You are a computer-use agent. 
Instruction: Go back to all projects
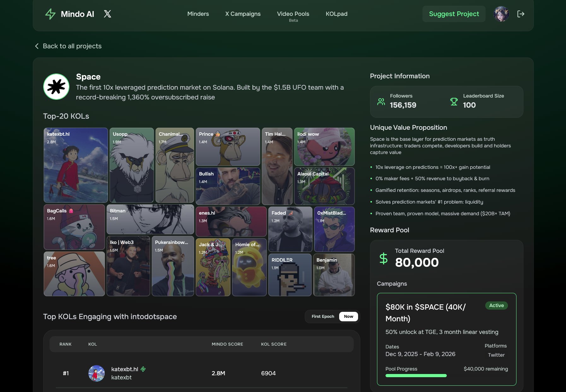68,46
